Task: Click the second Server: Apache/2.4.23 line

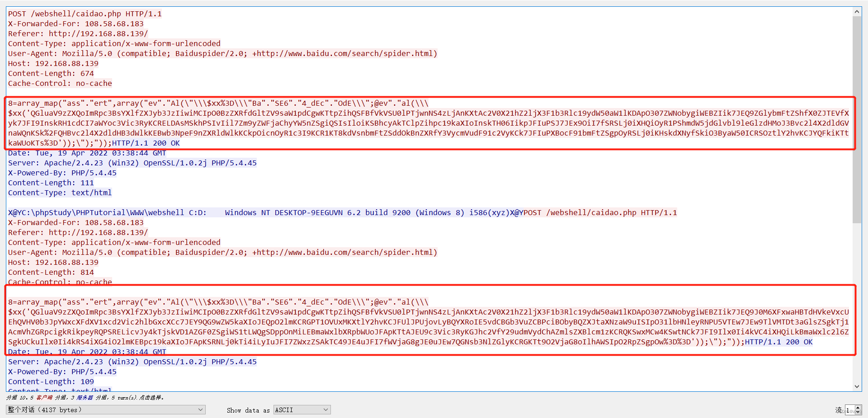Action: 132,362
